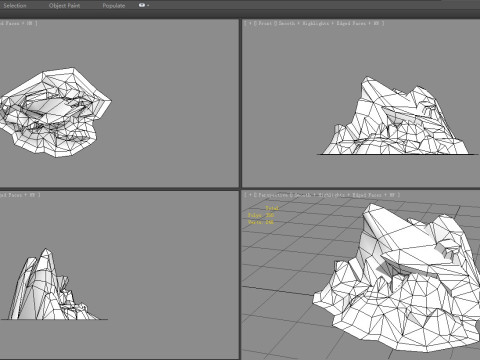The height and width of the screenshot is (360, 480).
Task: Click the yellow Verts statistic text
Action: click(261, 222)
